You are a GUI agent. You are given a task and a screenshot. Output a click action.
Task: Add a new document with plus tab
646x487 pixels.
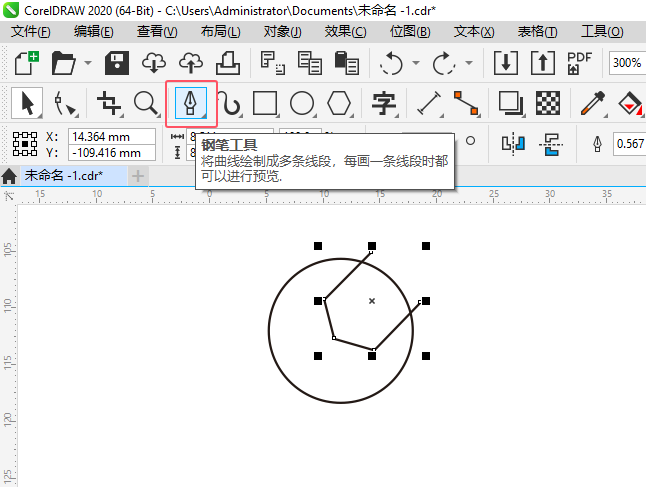pos(138,176)
